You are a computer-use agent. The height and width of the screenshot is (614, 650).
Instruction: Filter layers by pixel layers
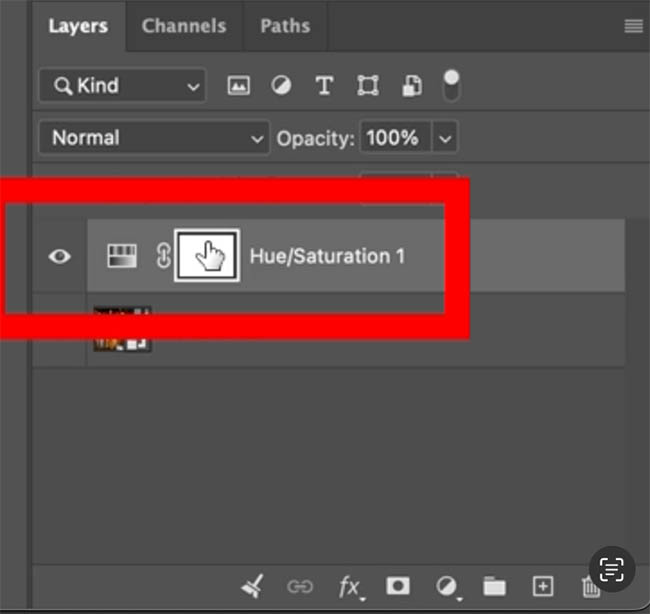point(238,86)
